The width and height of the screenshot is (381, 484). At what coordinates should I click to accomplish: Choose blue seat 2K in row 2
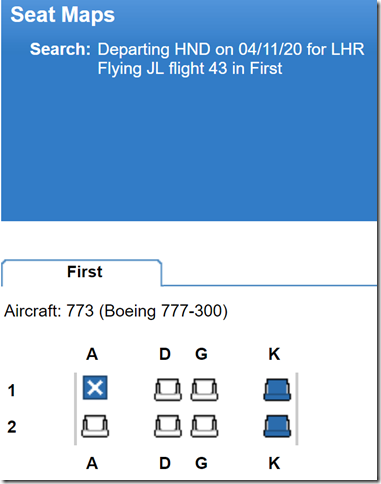[277, 426]
